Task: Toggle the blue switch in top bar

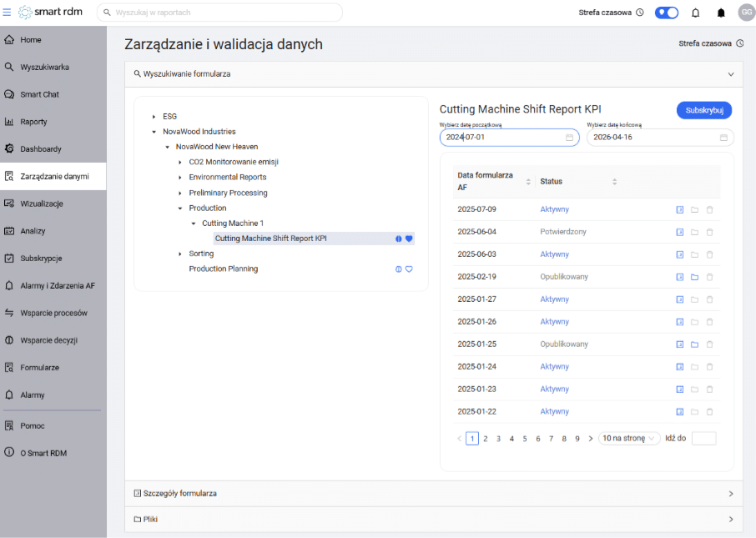Action: coord(667,13)
